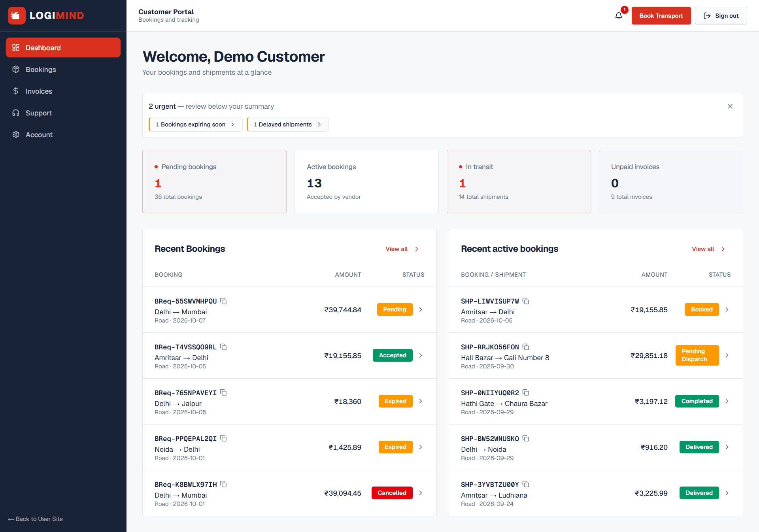Open details chevron for BReq-765NPAVEYI
This screenshot has height=532, width=759.
click(x=421, y=401)
